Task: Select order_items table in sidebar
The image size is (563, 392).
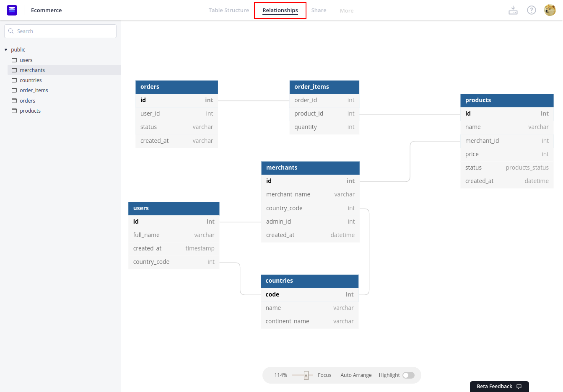Action: 64,90
